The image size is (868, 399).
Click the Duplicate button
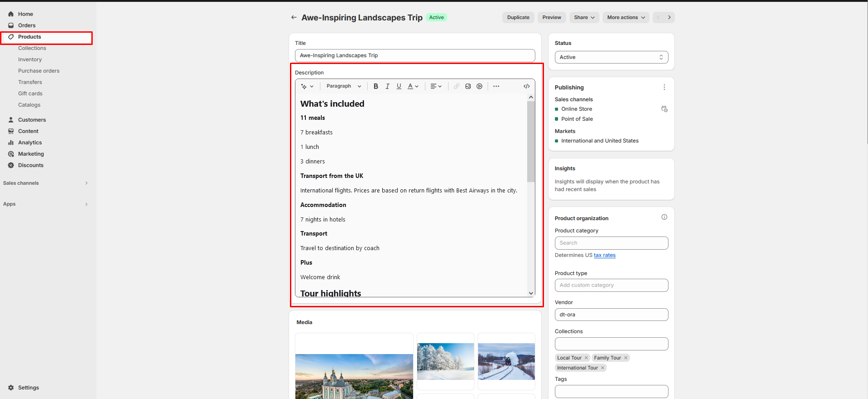(x=518, y=17)
